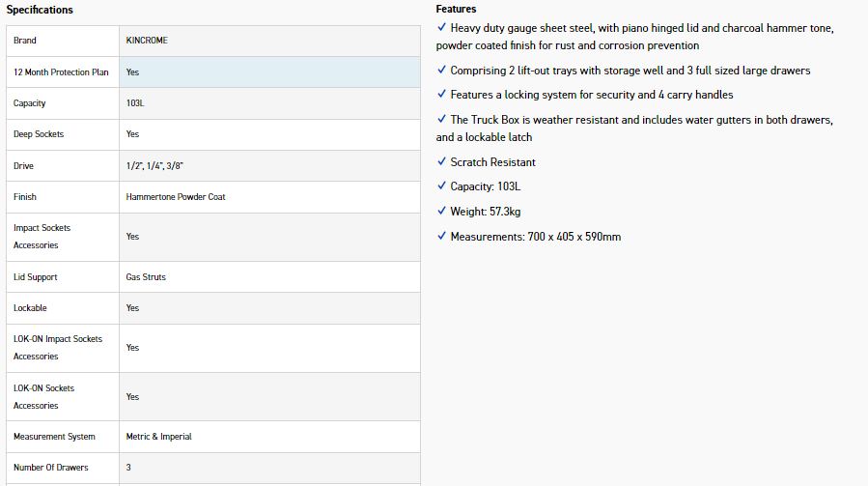868x486 pixels.
Task: Click the Gas Struts lid support value
Action: pos(146,277)
